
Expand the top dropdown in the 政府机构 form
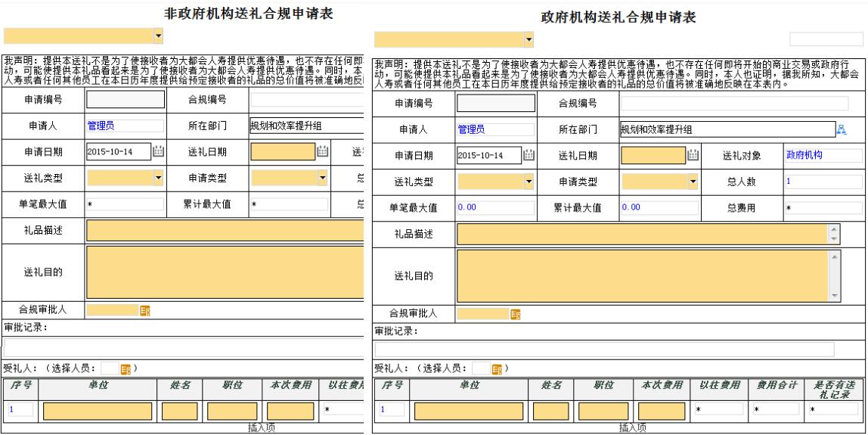[x=529, y=39]
